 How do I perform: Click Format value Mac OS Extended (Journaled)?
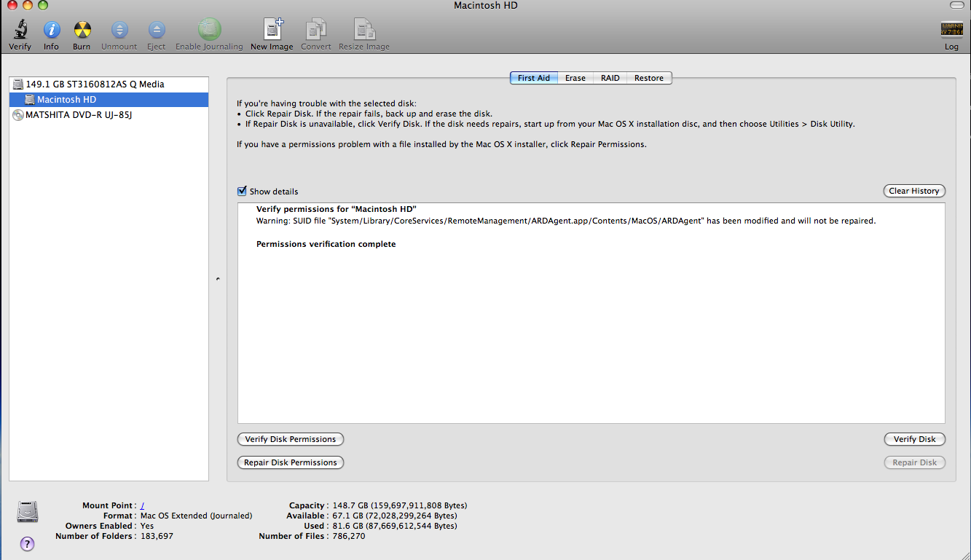click(196, 516)
